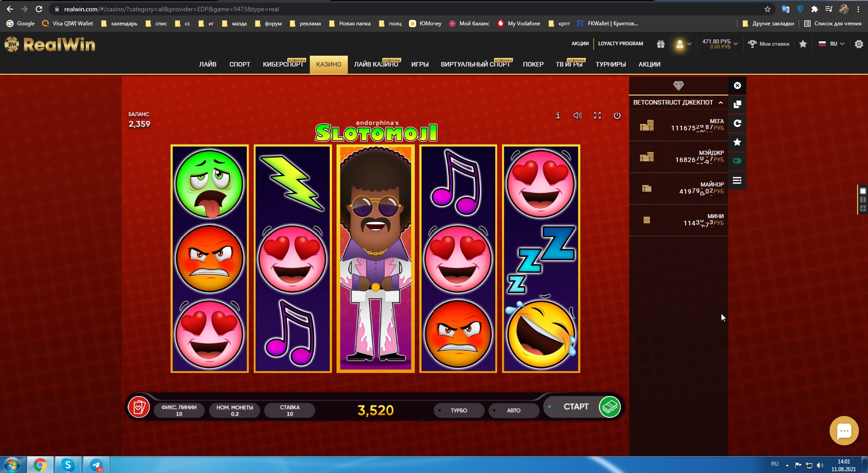Viewport: 868px width, 473px height.
Task: Change the site language from RU
Action: pyautogui.click(x=831, y=44)
